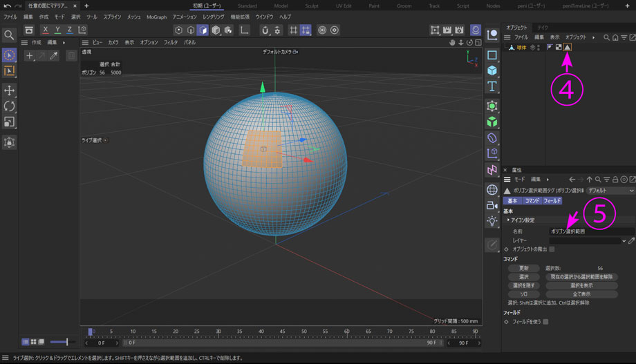Click the Cube primitive icon

[x=492, y=70]
